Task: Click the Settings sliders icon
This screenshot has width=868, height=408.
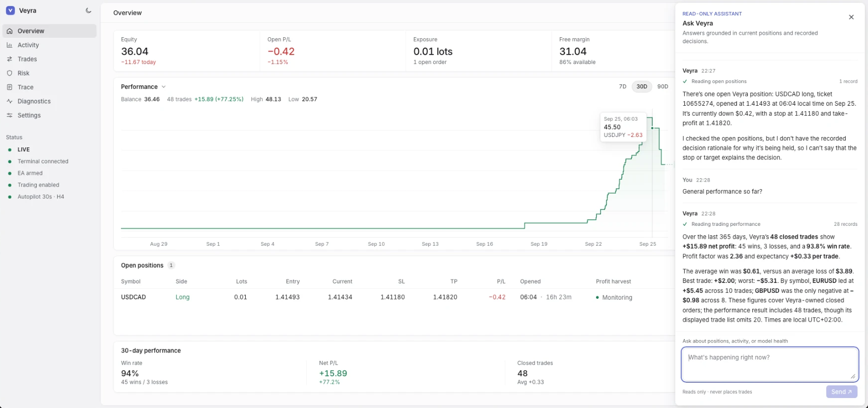Action: point(9,115)
